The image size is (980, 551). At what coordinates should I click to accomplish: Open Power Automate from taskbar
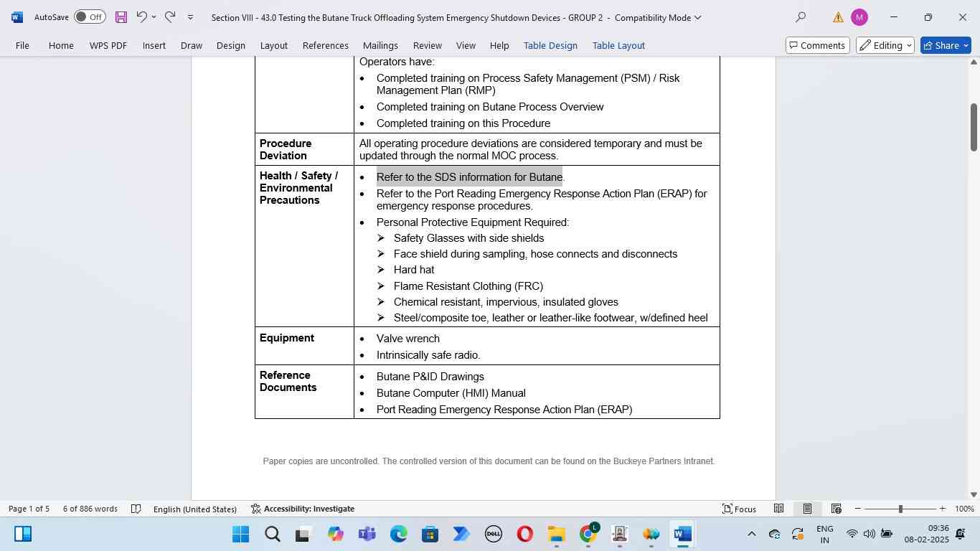(x=461, y=534)
